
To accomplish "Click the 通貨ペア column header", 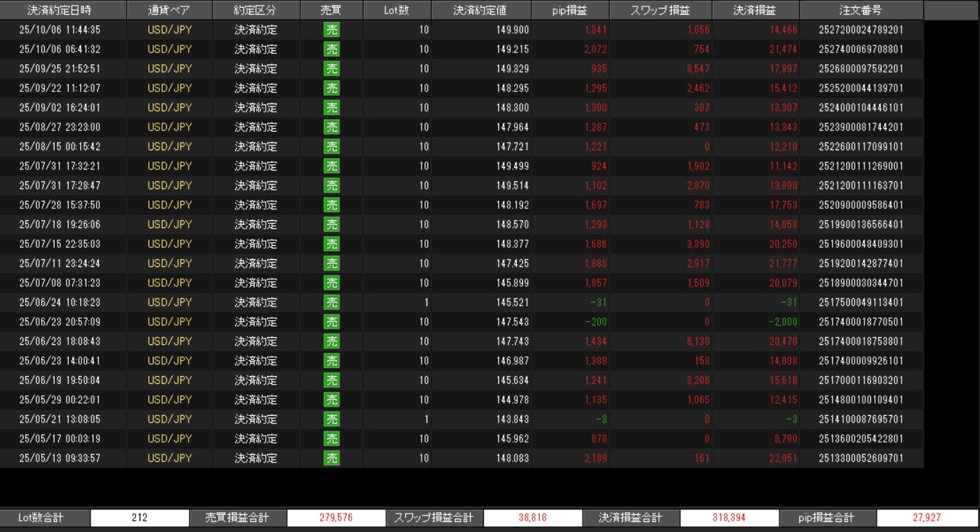I will click(169, 11).
